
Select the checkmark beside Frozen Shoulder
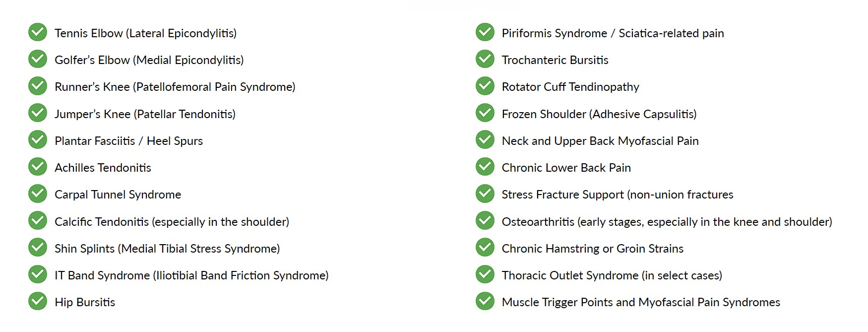tap(485, 113)
